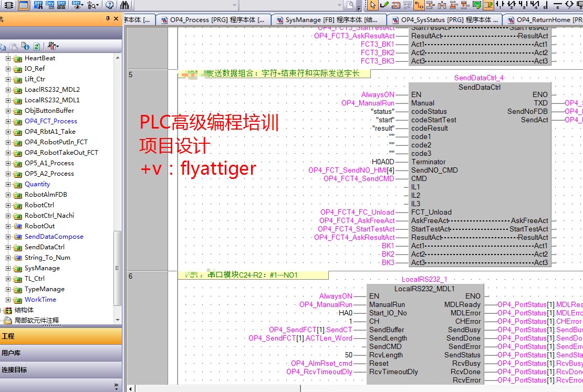The width and height of the screenshot is (583, 392).
Task: Pin the navigation panel with pushpin icon
Action: pos(108,18)
